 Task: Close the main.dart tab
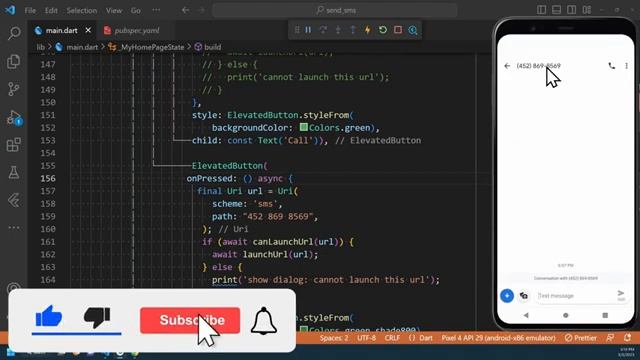coord(88,30)
